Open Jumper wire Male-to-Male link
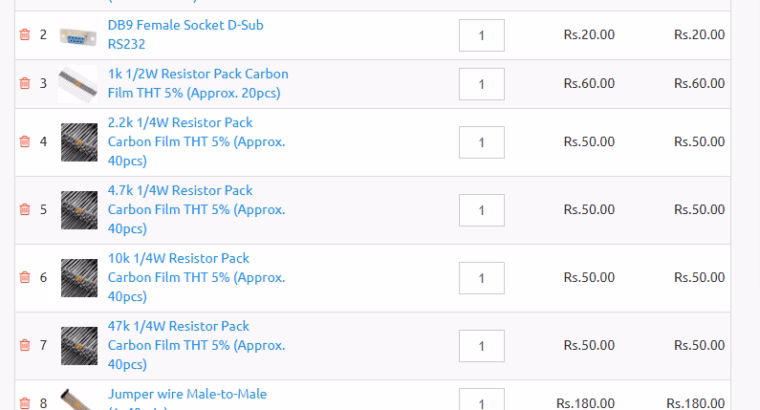The height and width of the screenshot is (410, 760). [187, 394]
